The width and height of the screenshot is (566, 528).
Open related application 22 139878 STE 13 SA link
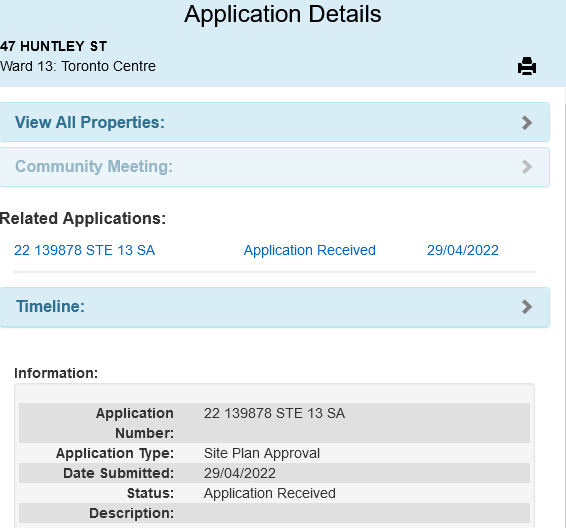click(84, 250)
